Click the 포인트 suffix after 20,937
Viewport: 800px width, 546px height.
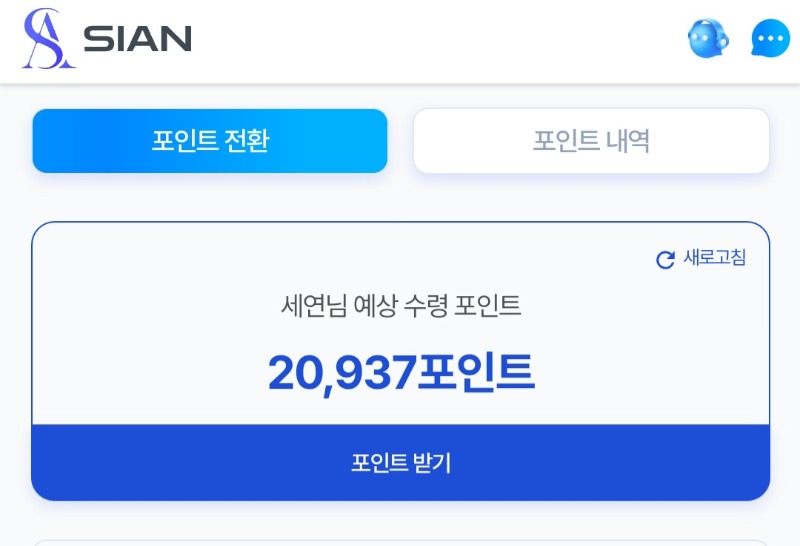[x=476, y=373]
